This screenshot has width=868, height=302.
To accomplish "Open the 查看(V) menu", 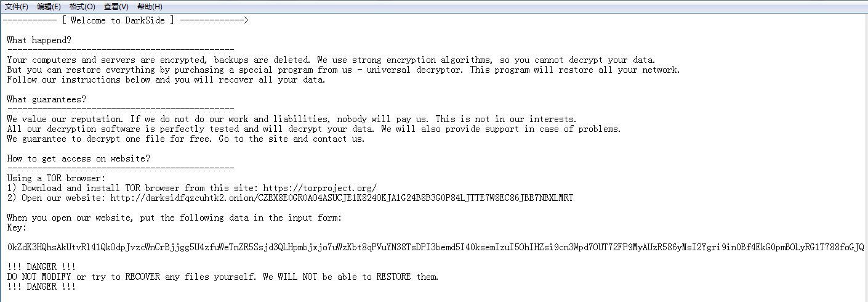I will click(x=116, y=6).
